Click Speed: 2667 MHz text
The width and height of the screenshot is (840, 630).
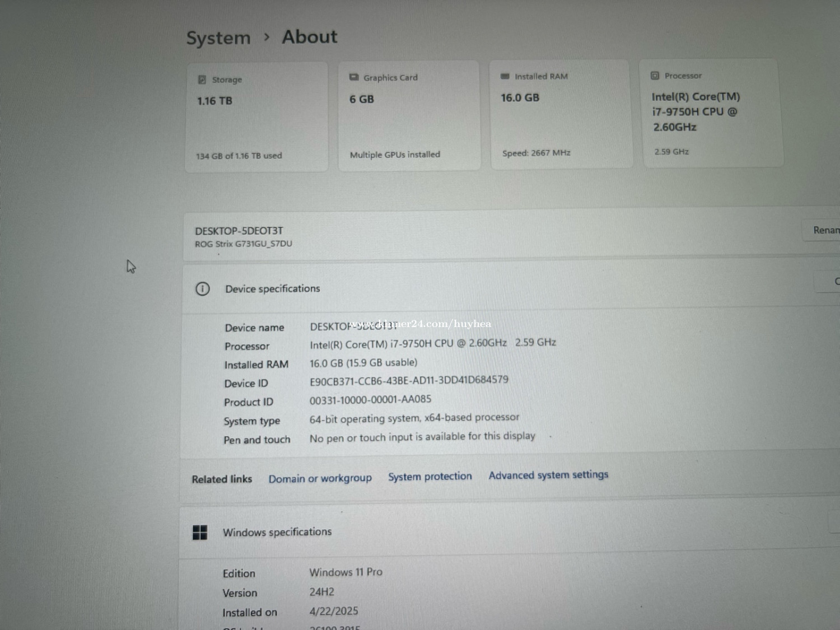(536, 153)
